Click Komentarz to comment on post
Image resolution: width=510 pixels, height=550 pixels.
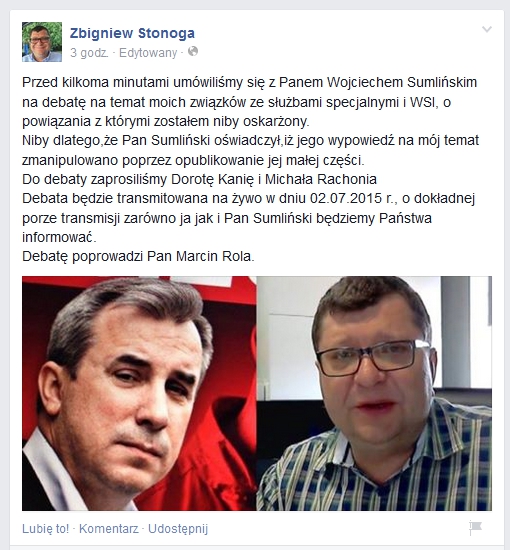[109, 528]
